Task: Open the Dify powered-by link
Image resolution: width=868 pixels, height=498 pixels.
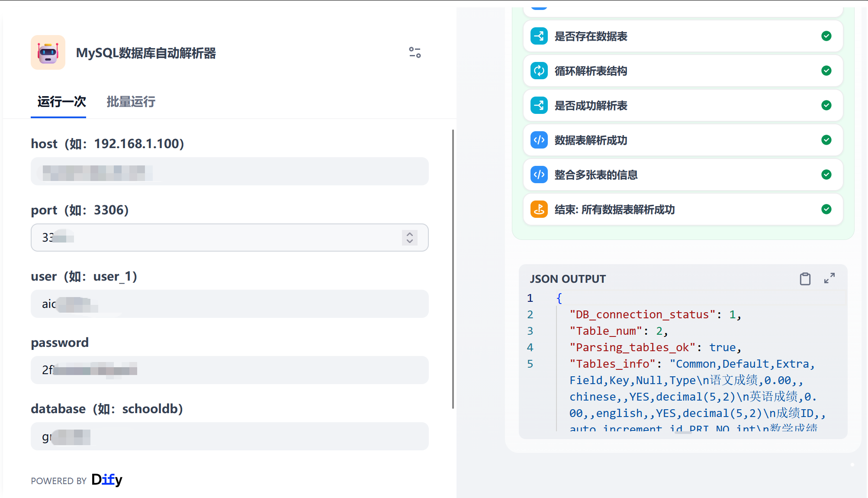Action: pyautogui.click(x=107, y=480)
